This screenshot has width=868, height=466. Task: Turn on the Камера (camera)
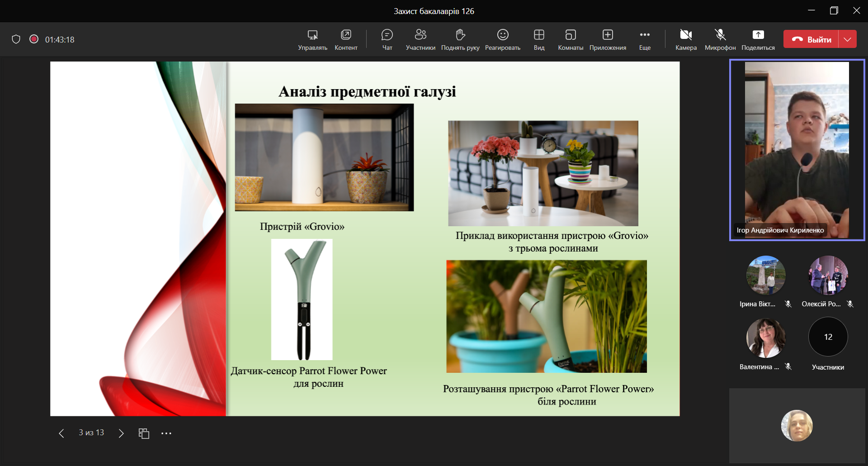pyautogui.click(x=686, y=40)
